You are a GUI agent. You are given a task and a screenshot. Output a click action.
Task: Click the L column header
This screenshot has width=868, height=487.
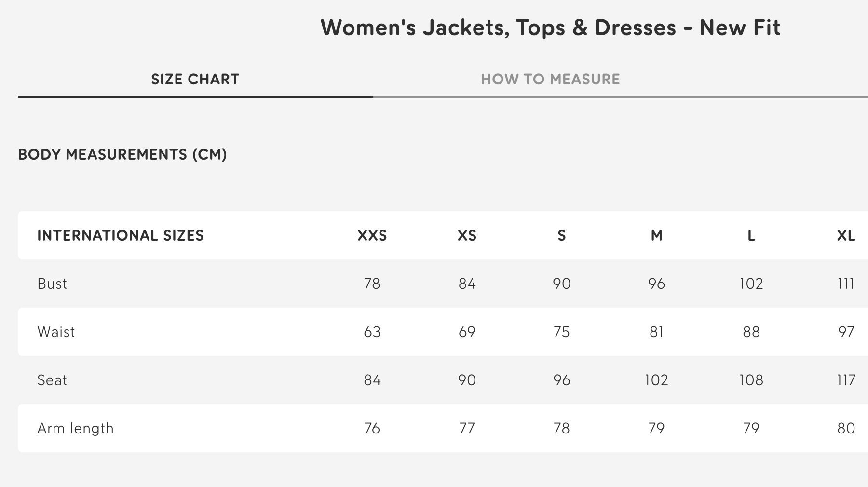752,236
